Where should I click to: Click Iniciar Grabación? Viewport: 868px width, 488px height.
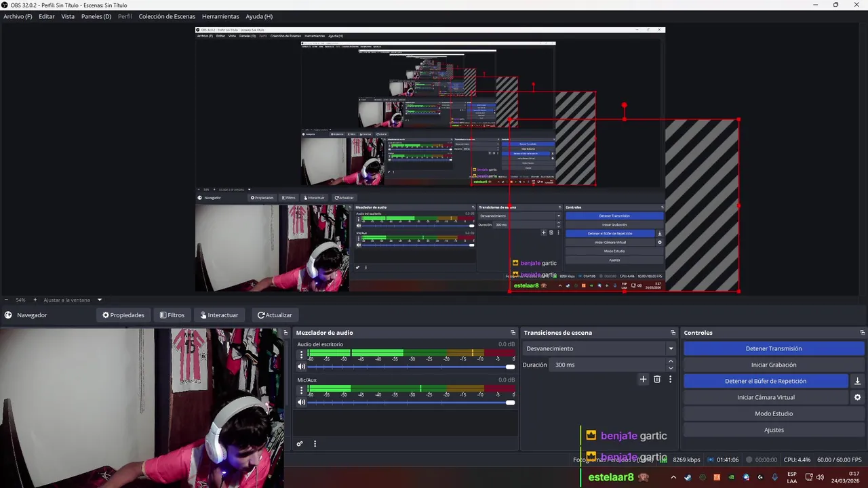pyautogui.click(x=774, y=365)
